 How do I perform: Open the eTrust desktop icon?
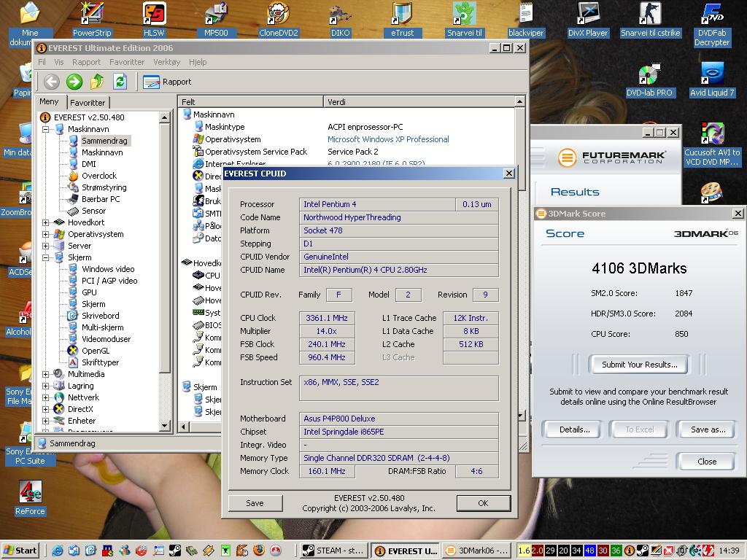pos(402,20)
